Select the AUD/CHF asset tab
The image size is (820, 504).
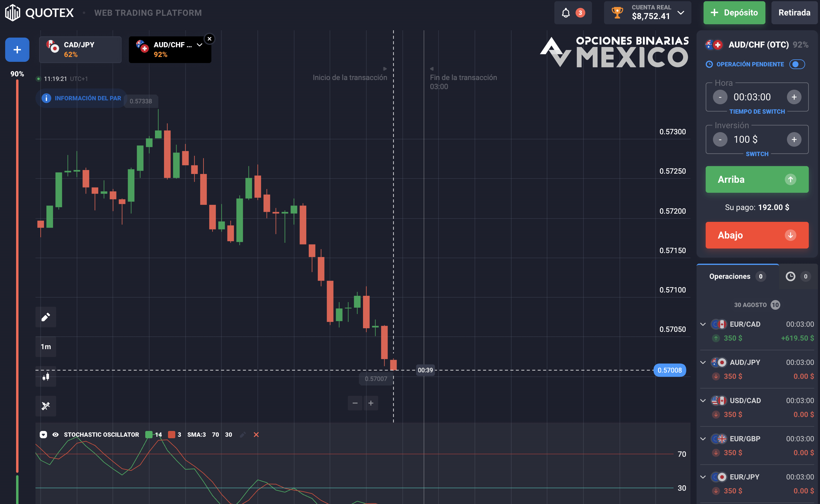coord(170,50)
